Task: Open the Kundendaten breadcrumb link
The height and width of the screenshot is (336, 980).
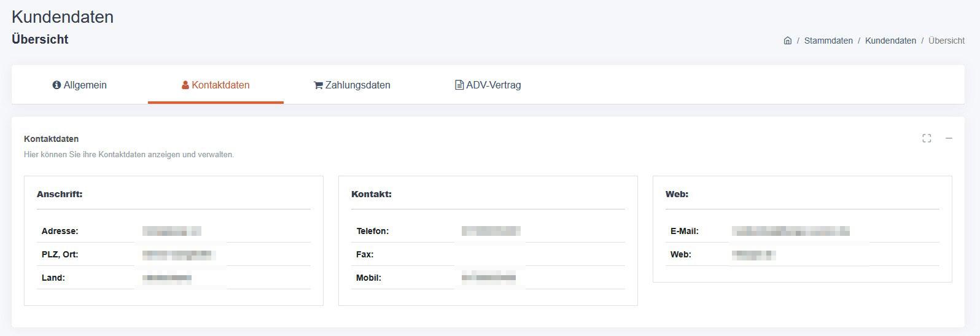Action: 890,41
